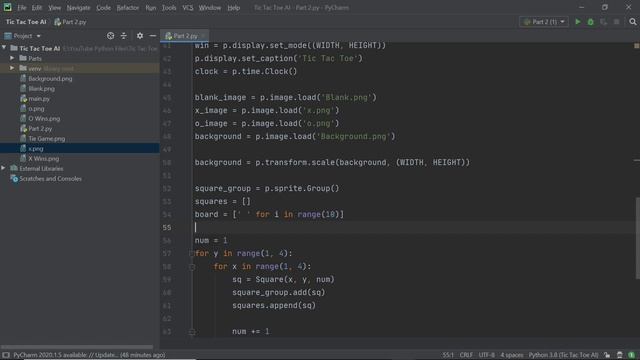The image size is (640, 360).
Task: Expand the Parts folder
Action: click(12, 58)
